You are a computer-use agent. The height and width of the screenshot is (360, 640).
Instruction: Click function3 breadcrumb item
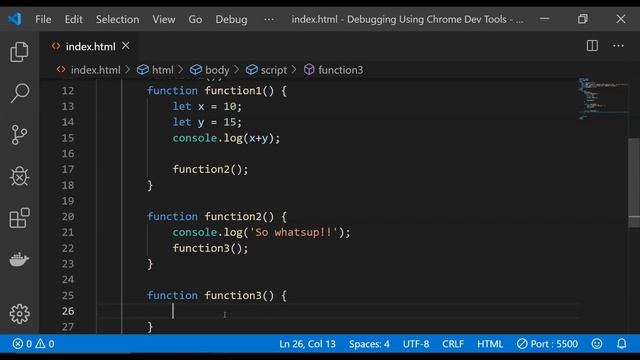pyautogui.click(x=340, y=70)
